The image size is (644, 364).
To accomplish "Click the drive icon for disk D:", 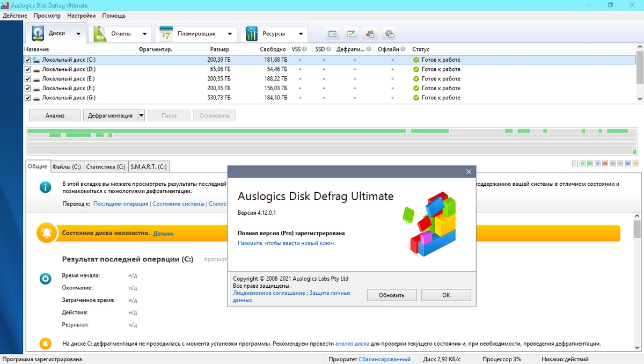I will tap(36, 69).
